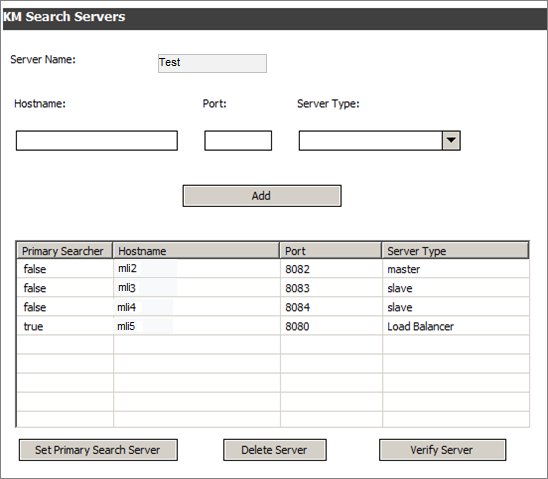Select the mli2 master server row
This screenshot has height=479, width=548.
(273, 269)
